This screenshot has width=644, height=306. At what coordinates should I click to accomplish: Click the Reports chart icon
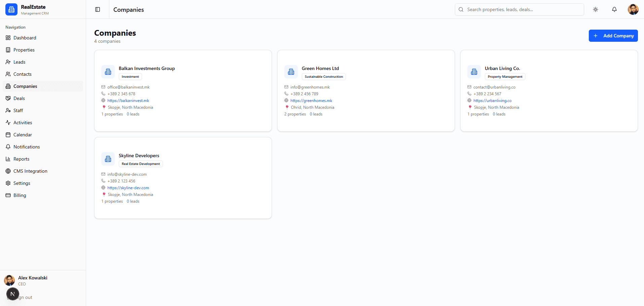pyautogui.click(x=8, y=159)
